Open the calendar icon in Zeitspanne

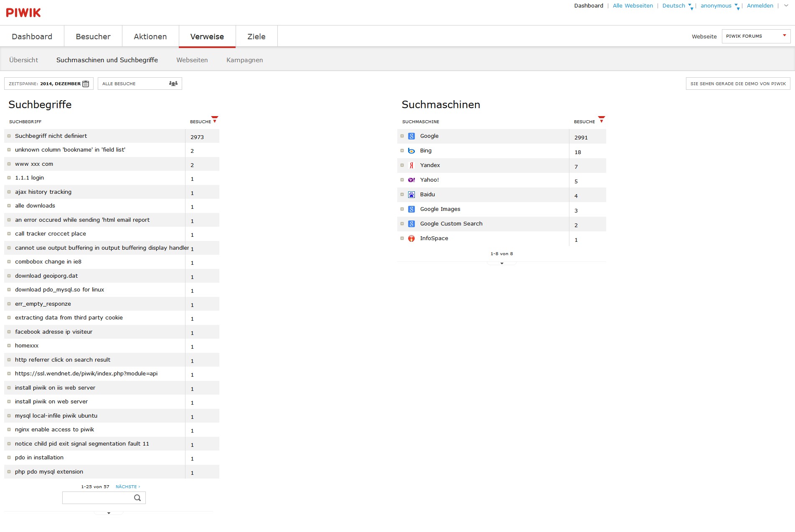[86, 84]
